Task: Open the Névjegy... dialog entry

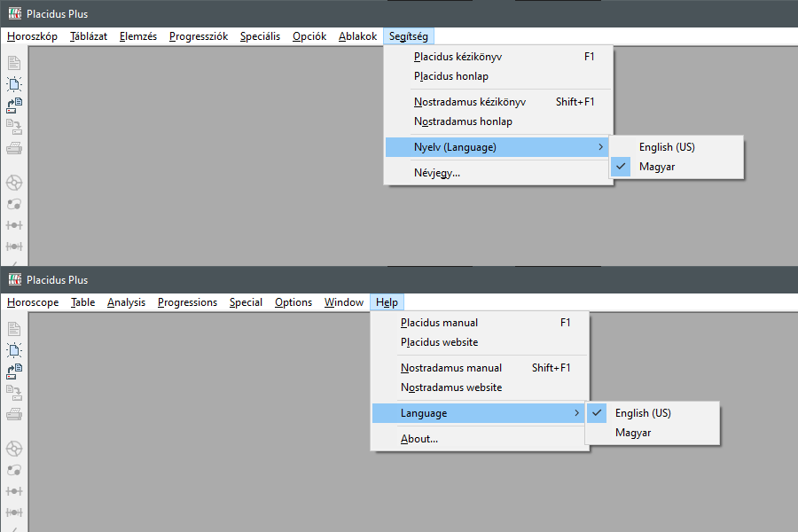Action: point(498,173)
